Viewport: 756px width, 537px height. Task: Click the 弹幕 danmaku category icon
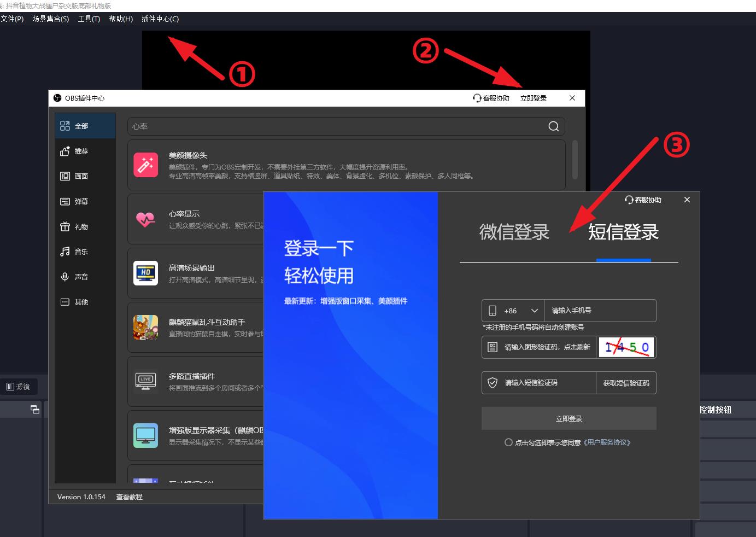pyautogui.click(x=66, y=201)
